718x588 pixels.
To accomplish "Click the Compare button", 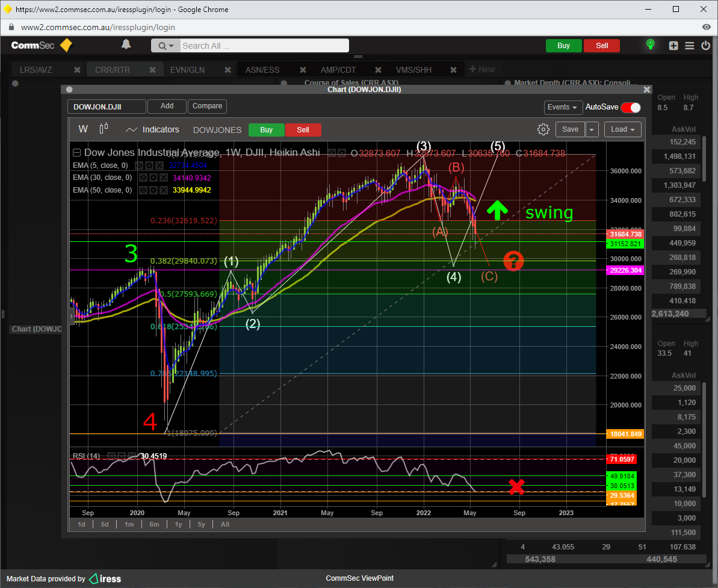I will point(207,107).
